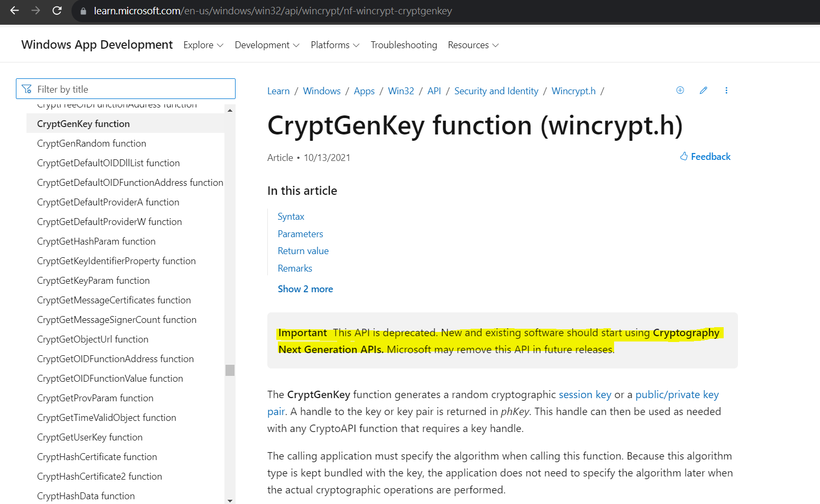Open CryptGetDefaultOIDDllList function entry
The width and height of the screenshot is (820, 504).
coord(109,163)
